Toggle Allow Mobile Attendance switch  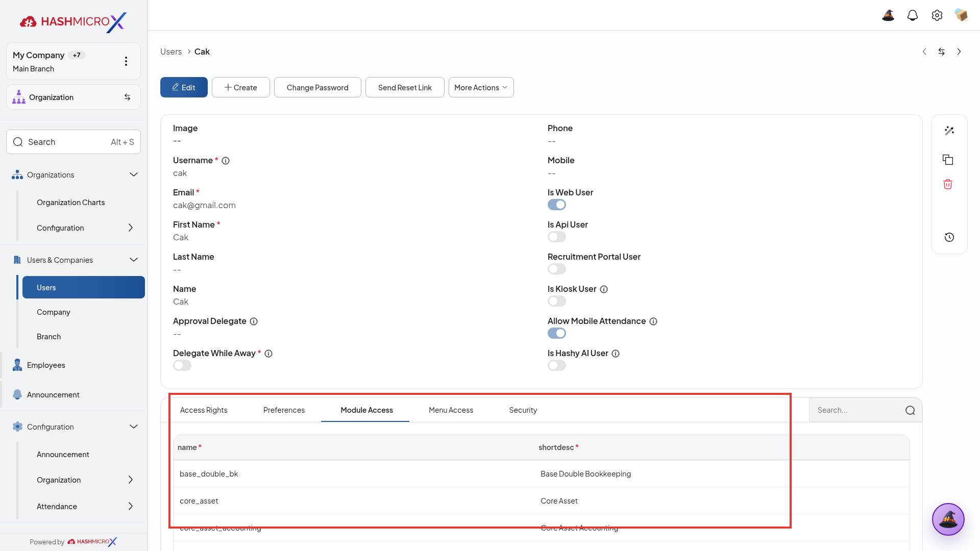click(557, 333)
